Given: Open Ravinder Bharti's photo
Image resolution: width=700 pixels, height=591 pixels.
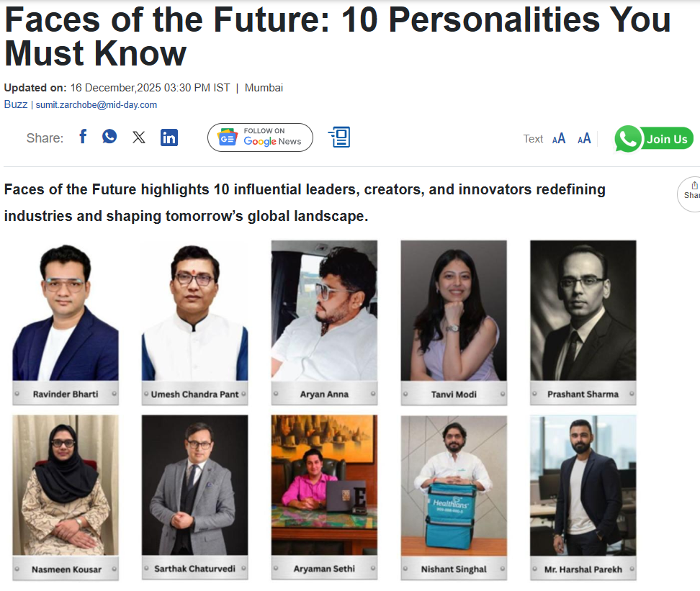Looking at the screenshot, I should 66,311.
